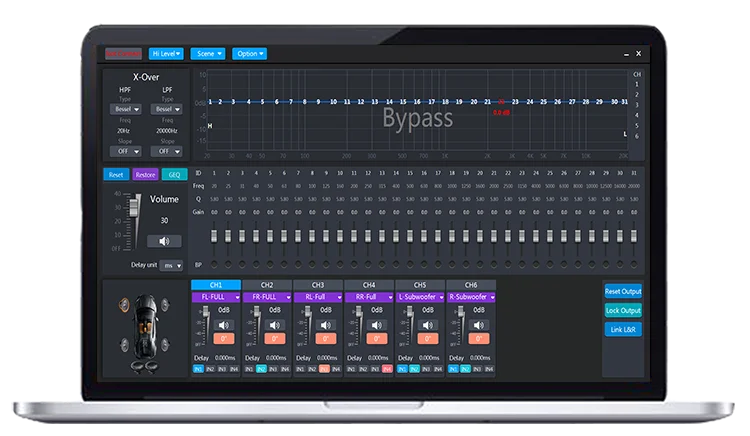Click the CH2 orange 0° phase button
The image size is (750, 436).
274,339
